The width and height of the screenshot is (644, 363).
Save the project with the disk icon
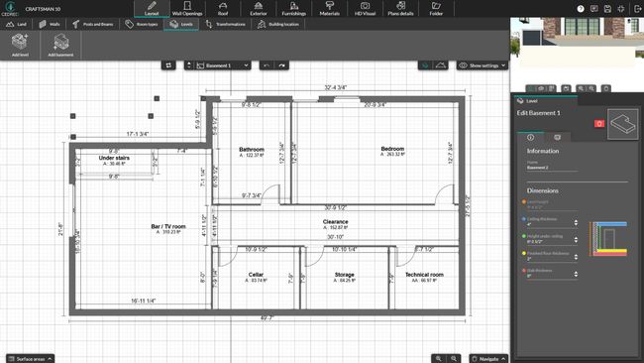pos(607,9)
